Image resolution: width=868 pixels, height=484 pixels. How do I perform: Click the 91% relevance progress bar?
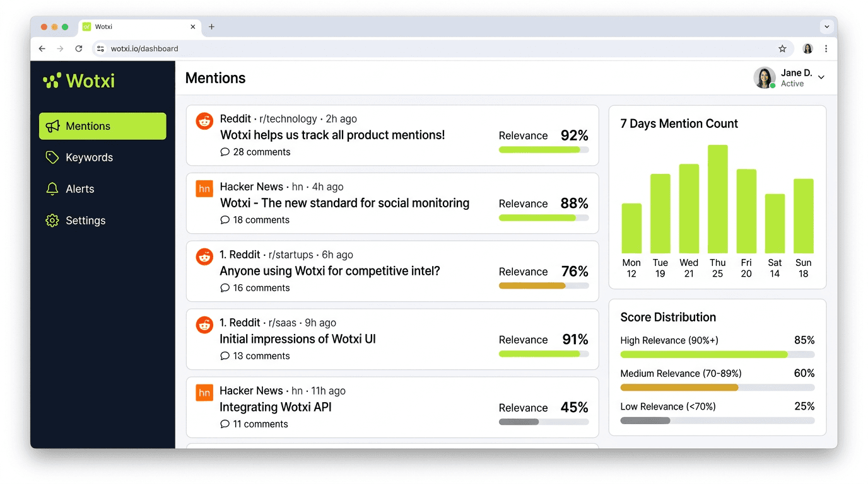tap(544, 354)
